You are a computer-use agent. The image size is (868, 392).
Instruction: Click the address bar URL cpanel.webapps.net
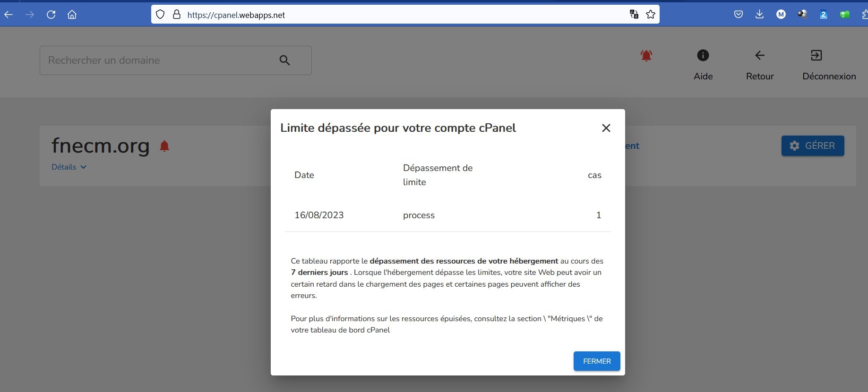coord(236,15)
